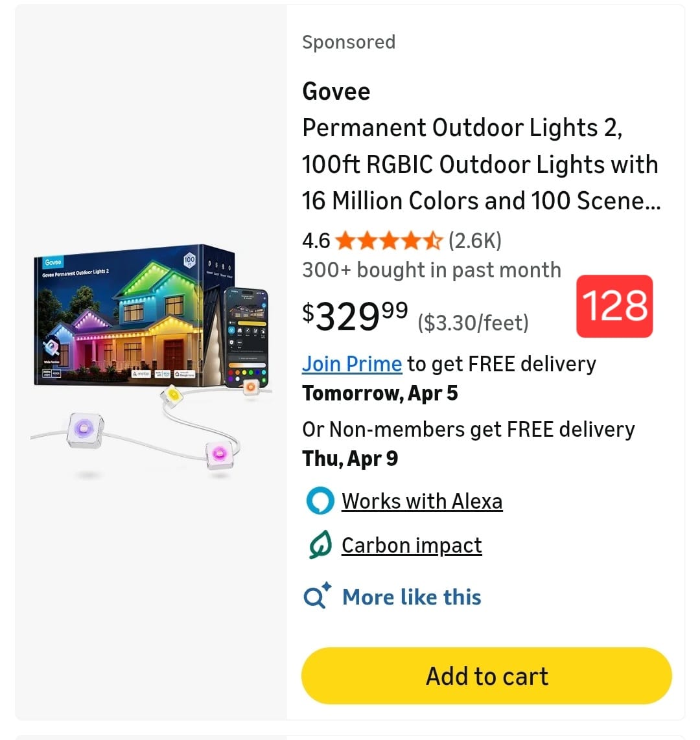Tap the Govee brand name heading

tap(336, 91)
